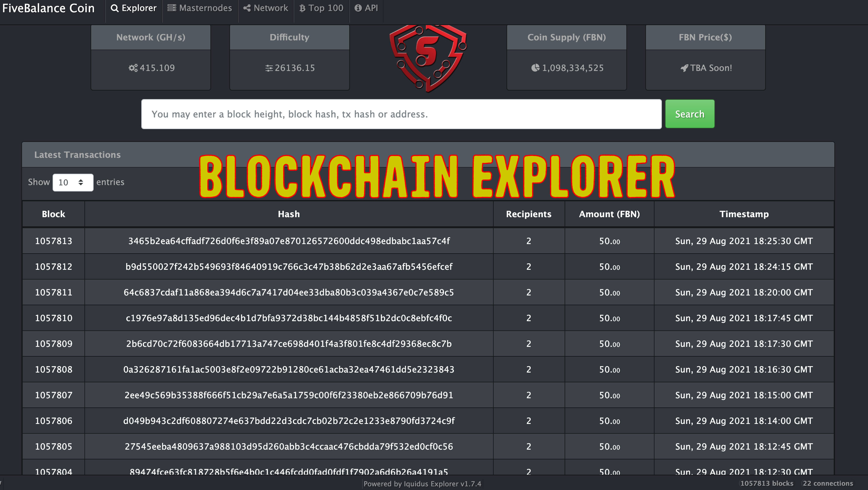Click the info icon beside API
The width and height of the screenshot is (868, 490).
point(358,8)
